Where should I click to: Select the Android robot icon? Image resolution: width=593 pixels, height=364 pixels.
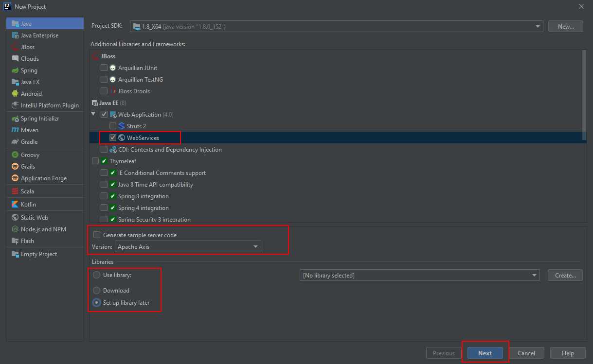[15, 93]
